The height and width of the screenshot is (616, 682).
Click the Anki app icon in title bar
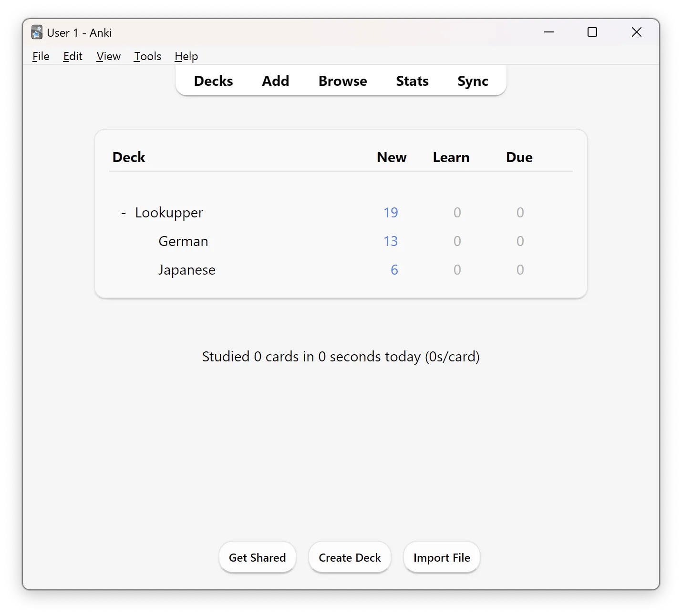[x=37, y=32]
